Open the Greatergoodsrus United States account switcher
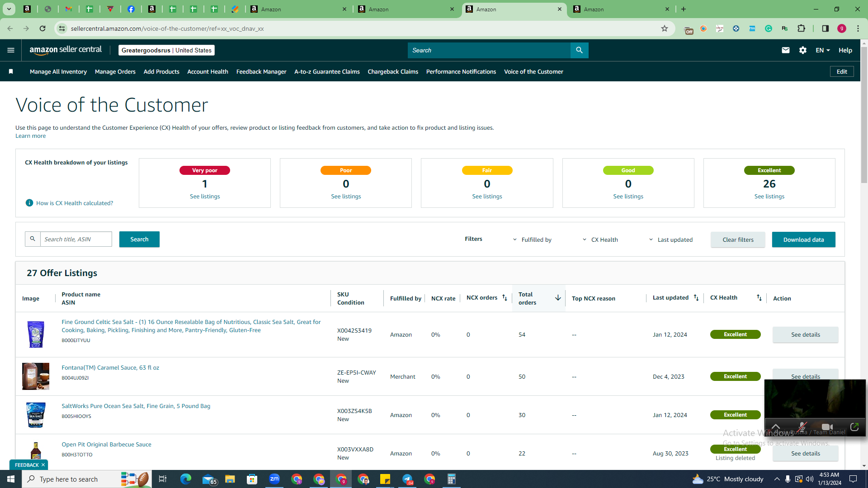 tap(166, 50)
